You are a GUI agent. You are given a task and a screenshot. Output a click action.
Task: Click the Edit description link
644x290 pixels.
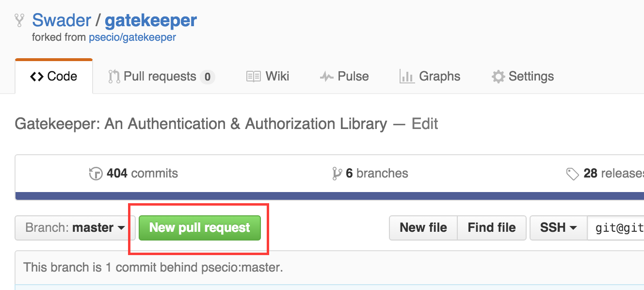pyautogui.click(x=425, y=124)
